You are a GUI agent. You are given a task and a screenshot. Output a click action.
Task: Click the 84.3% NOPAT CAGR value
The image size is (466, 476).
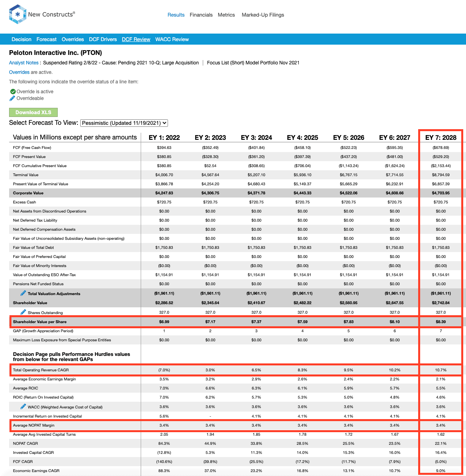164,444
